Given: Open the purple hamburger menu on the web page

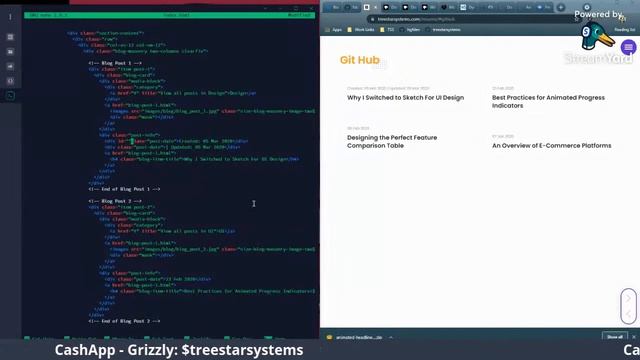Looking at the screenshot, I should point(628,47).
